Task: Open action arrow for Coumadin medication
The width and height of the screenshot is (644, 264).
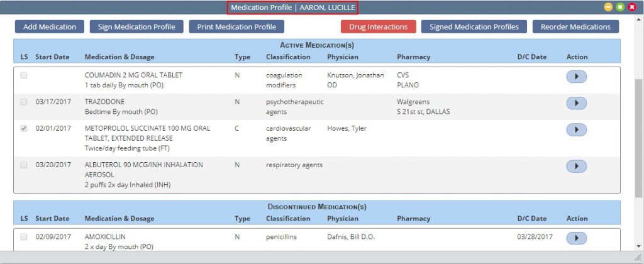Action: (576, 76)
